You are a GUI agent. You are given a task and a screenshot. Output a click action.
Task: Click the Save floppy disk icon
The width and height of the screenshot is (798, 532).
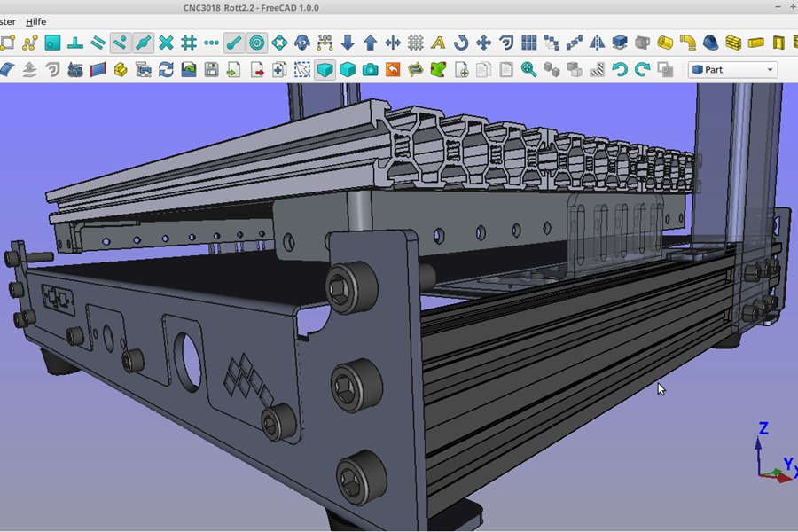pos(211,70)
